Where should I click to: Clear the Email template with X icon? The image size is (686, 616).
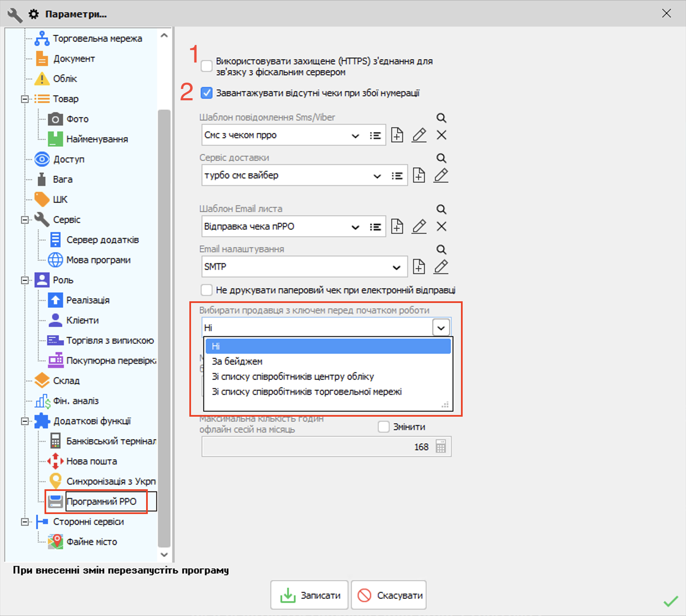441,227
